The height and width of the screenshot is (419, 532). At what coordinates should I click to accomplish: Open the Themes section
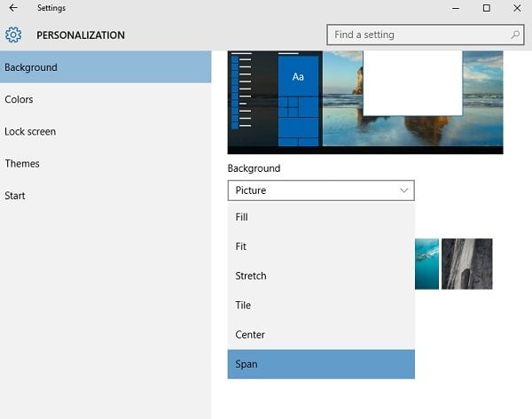tap(106, 163)
